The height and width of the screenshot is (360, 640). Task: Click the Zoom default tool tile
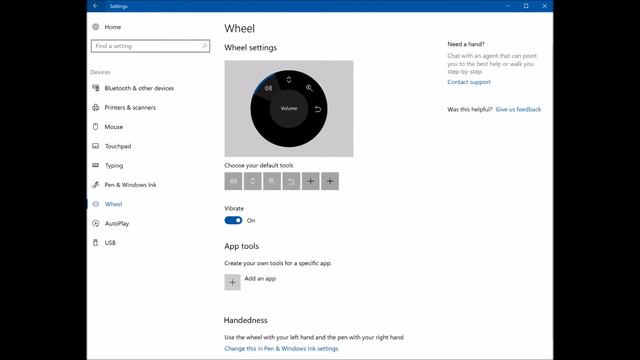pos(272,181)
